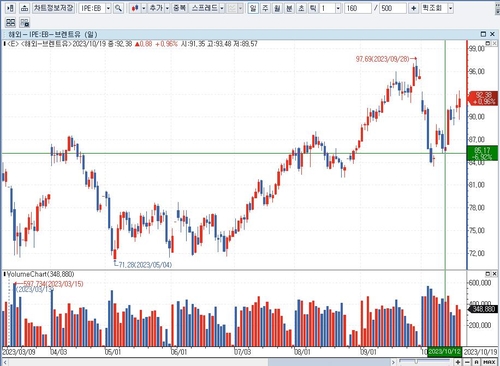Open the interval value dropdown arrow
The image size is (500, 366).
click(338, 8)
